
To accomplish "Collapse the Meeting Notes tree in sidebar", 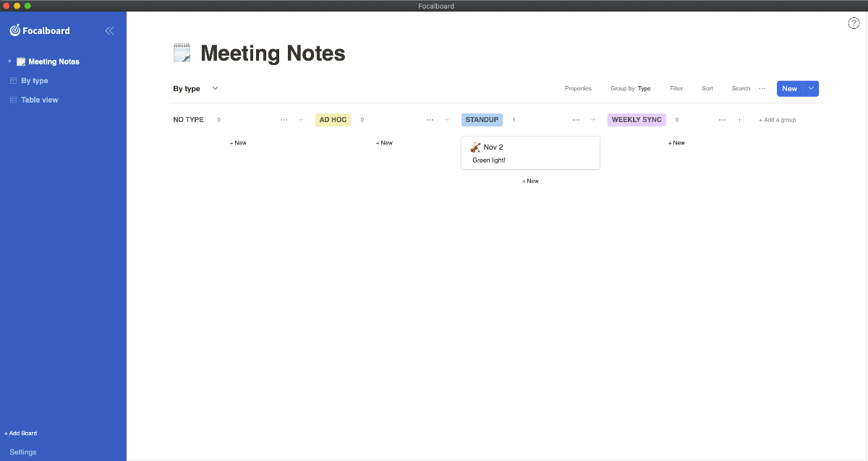I will coord(9,61).
